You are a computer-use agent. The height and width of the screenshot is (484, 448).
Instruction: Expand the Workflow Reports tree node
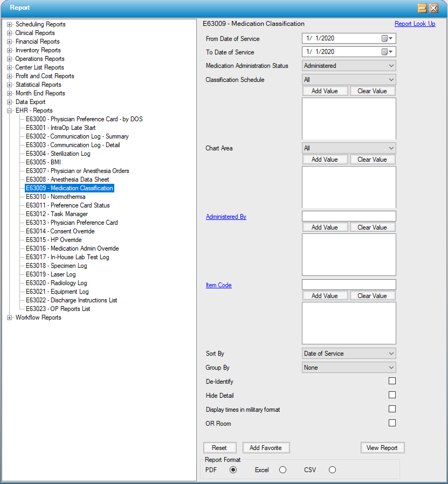point(10,317)
